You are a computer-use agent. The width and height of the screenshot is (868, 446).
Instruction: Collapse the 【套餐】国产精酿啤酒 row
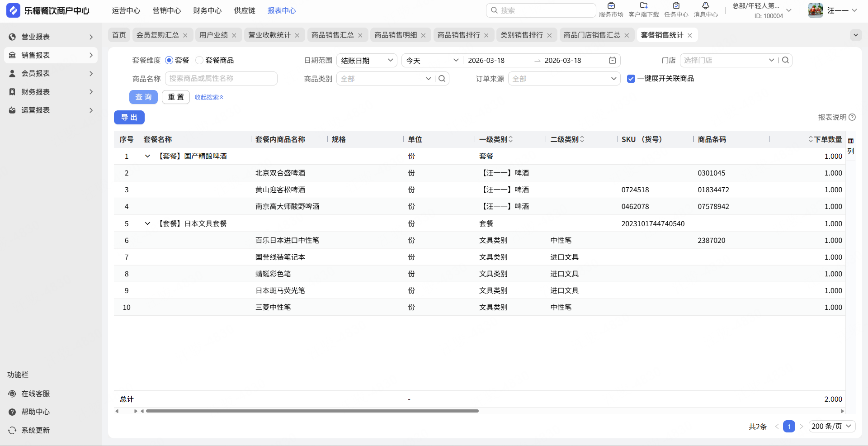(147, 156)
